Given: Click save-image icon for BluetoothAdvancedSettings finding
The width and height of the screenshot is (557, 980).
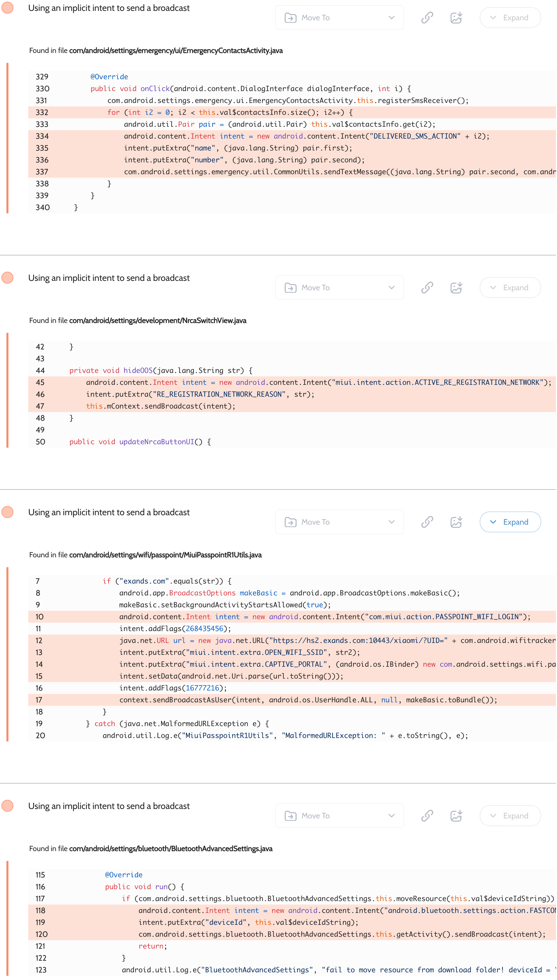Looking at the screenshot, I should coord(456,816).
